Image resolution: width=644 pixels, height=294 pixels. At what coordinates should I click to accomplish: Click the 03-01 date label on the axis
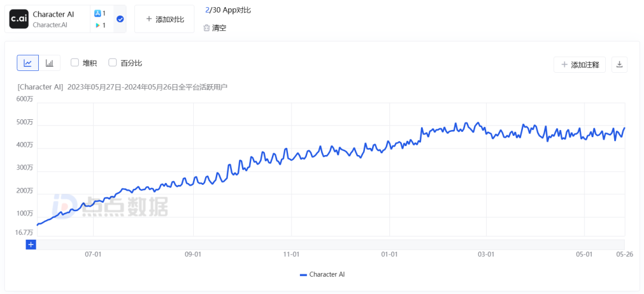[487, 254]
